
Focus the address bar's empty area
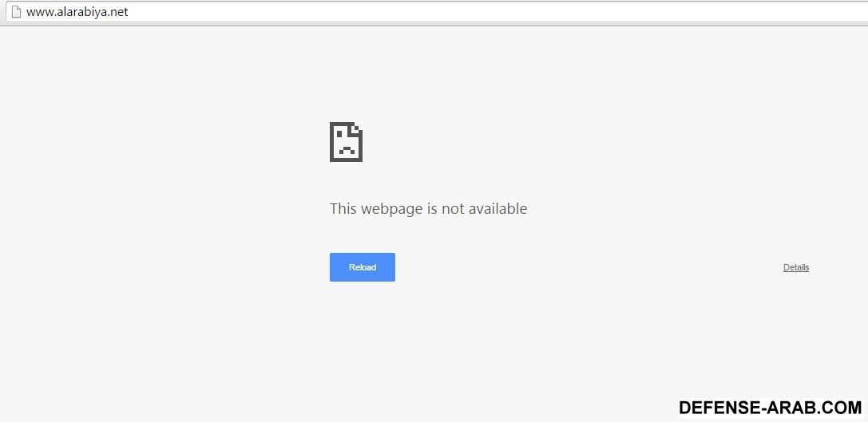pos(498,12)
